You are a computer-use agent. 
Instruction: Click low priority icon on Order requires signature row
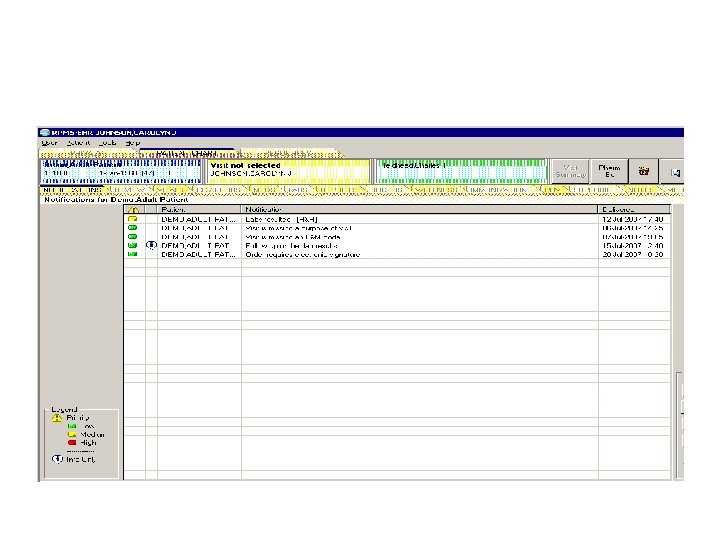[133, 254]
